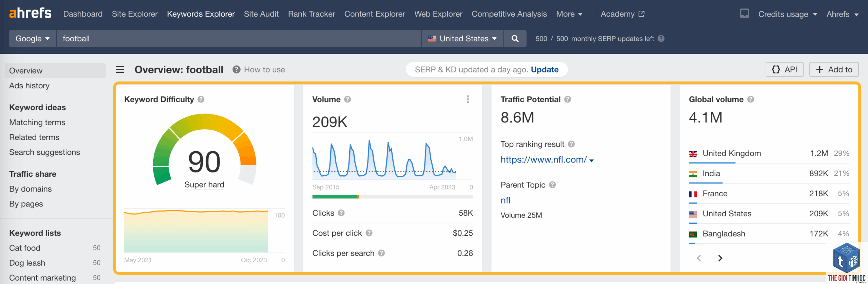Open Site Audit
The image size is (868, 284).
[261, 14]
